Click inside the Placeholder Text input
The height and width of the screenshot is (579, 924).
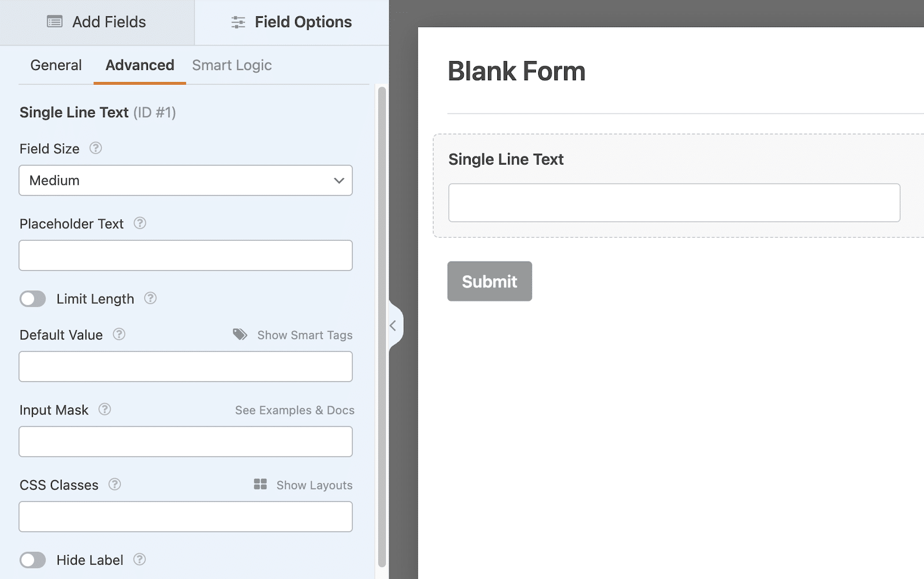pyautogui.click(x=185, y=255)
